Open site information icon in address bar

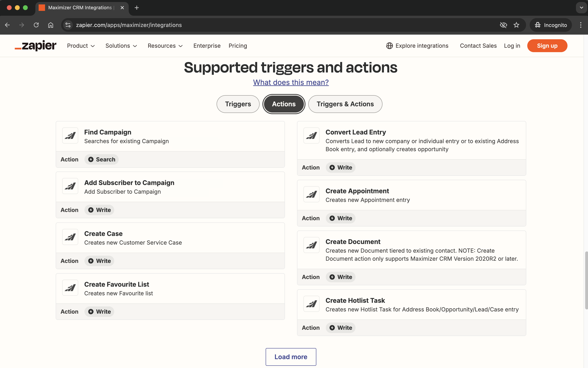68,25
